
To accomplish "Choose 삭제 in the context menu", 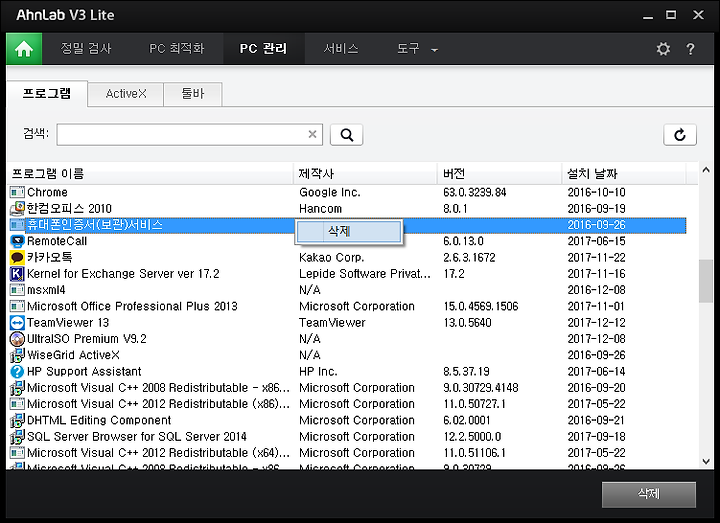I will click(349, 231).
